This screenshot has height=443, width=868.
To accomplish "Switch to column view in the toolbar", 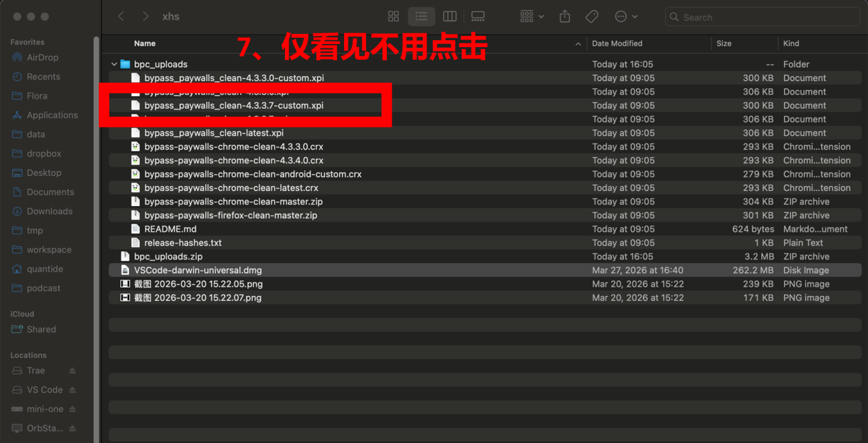I will (x=449, y=16).
